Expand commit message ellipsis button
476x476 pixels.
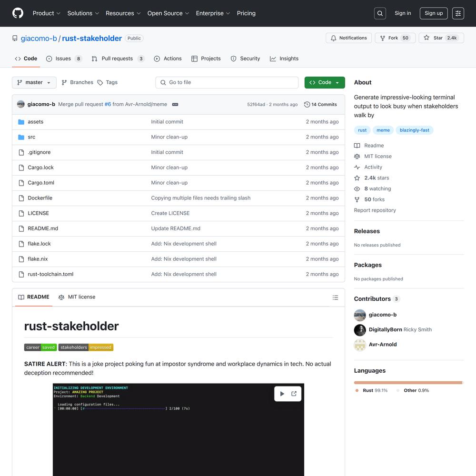pos(175,104)
